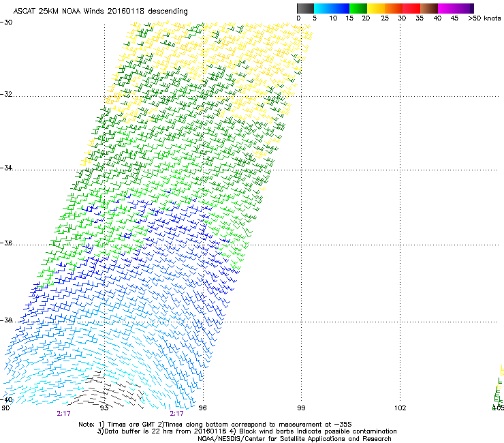This screenshot has width=504, height=443.
Task: Click the gray 0-5 knots color segment
Action: tap(305, 8)
